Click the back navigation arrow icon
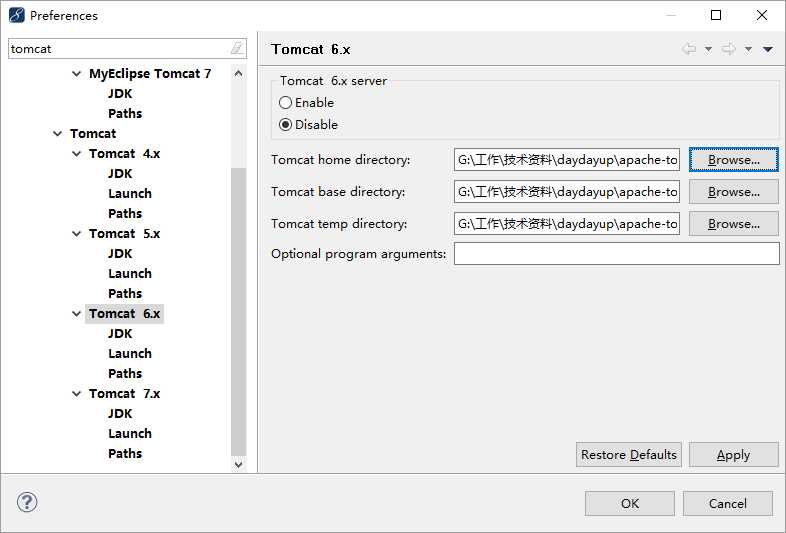 [x=689, y=49]
